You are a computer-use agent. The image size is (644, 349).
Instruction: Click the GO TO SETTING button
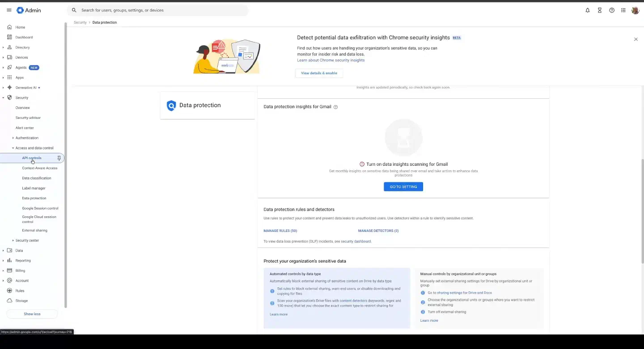(x=403, y=187)
